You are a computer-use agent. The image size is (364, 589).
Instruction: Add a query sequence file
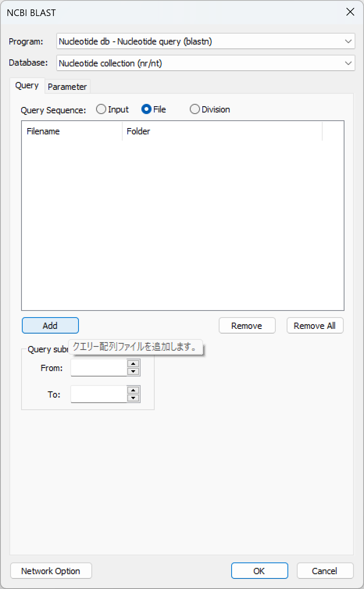(50, 326)
